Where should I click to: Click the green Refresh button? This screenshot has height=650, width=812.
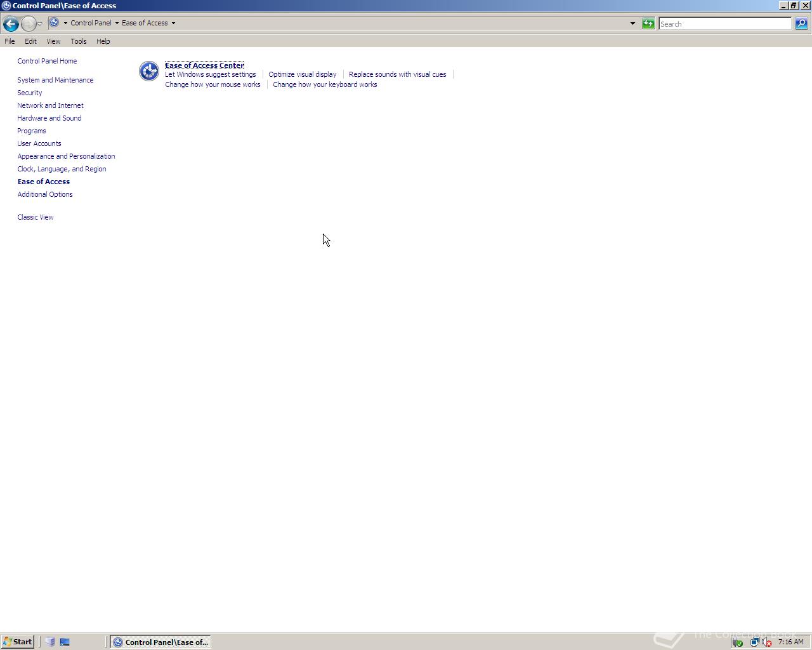point(648,23)
